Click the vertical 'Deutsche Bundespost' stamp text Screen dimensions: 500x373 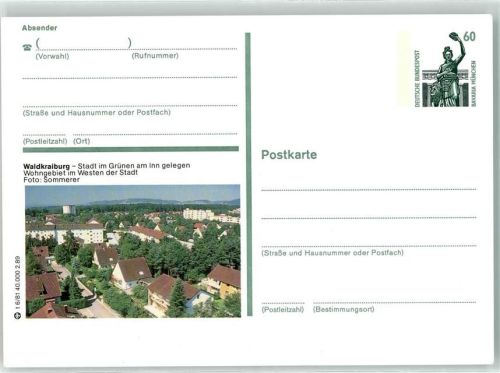417,79
